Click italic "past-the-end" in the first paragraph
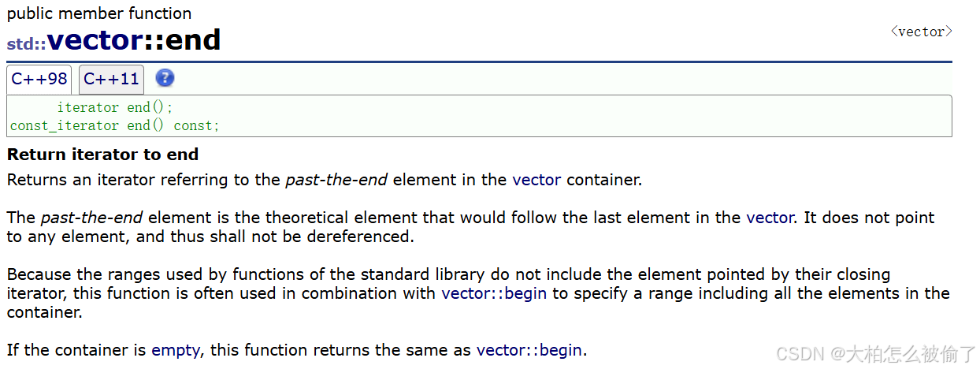 click(336, 180)
